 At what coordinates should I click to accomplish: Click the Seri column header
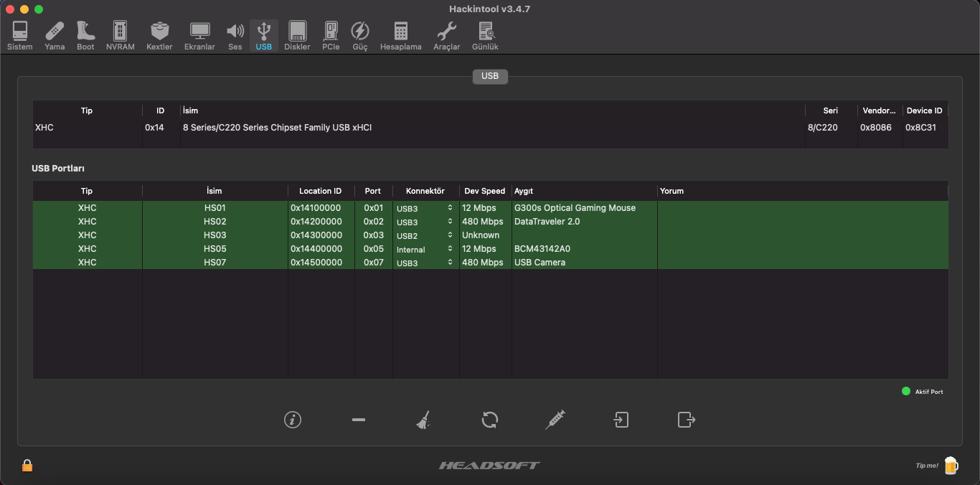point(831,110)
